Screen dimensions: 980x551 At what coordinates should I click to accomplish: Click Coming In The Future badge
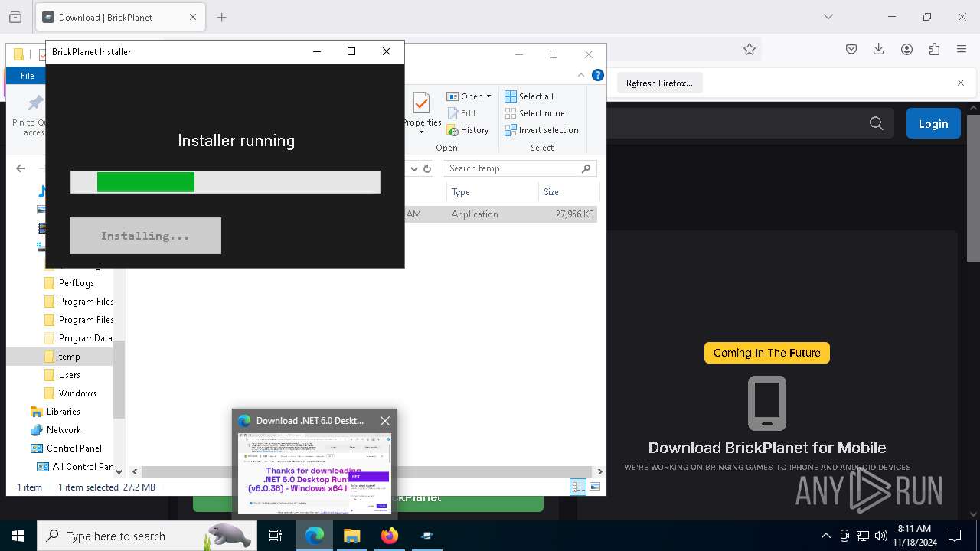pyautogui.click(x=767, y=353)
